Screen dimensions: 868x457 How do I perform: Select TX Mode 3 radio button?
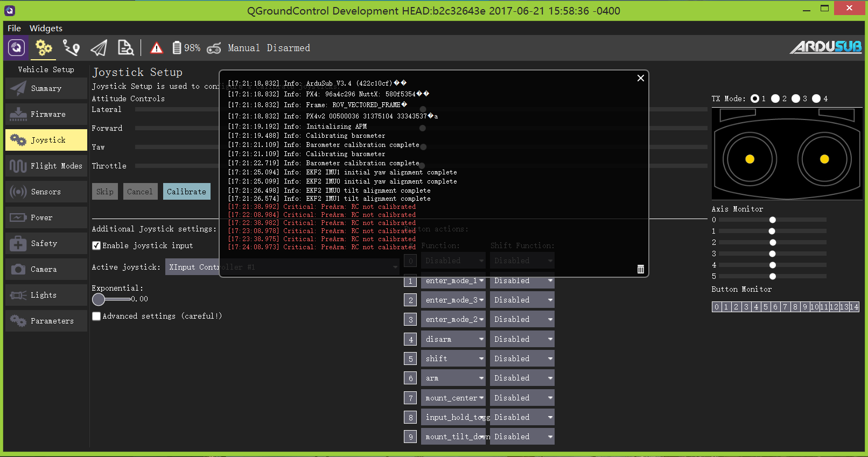796,99
